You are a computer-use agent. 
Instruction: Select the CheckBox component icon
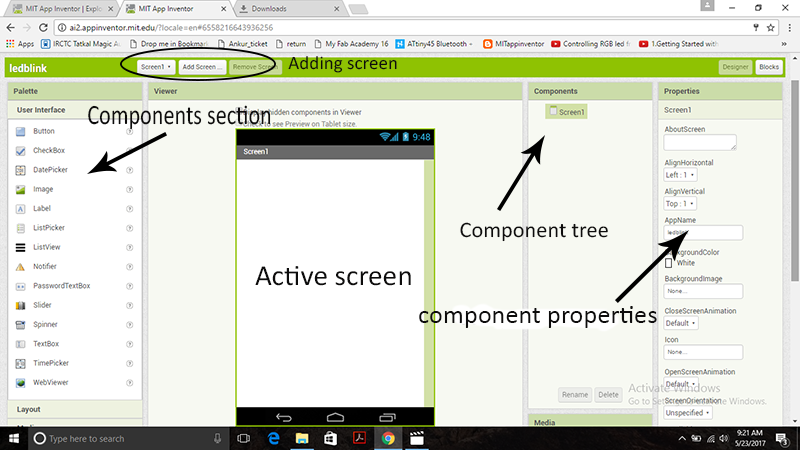pos(20,151)
